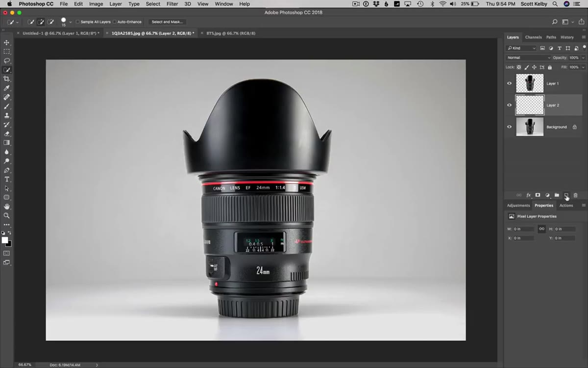Select the Eyedropper tool

[7, 88]
